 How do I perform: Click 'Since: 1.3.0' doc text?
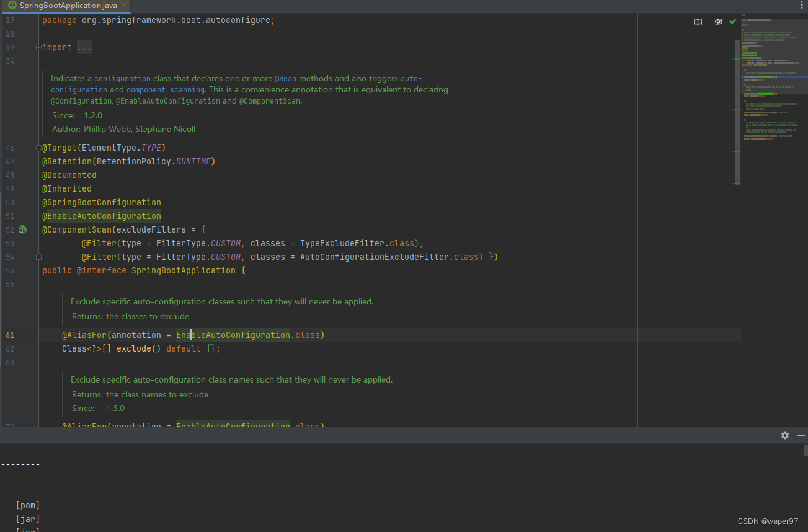(x=98, y=408)
